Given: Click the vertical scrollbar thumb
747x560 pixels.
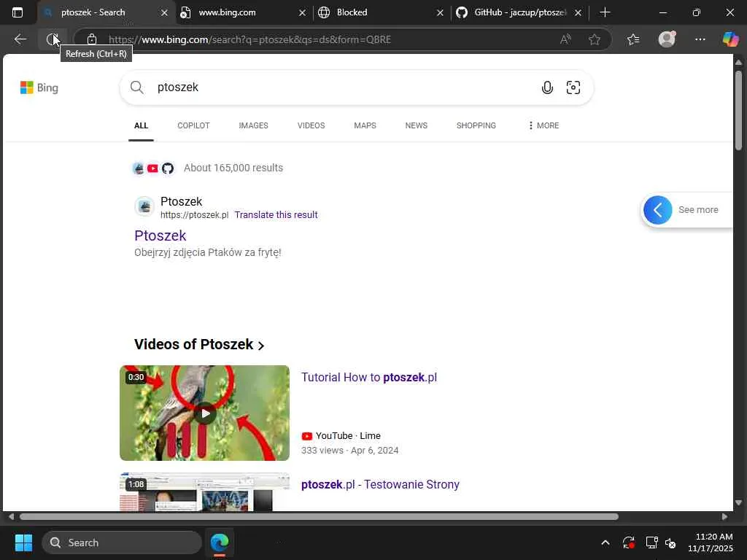Looking at the screenshot, I should tap(738, 111).
